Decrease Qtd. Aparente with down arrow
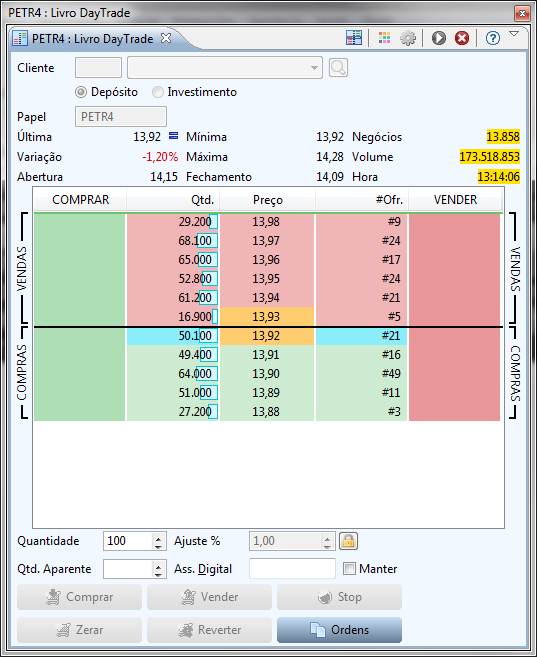The height and width of the screenshot is (657, 537). tap(158, 574)
